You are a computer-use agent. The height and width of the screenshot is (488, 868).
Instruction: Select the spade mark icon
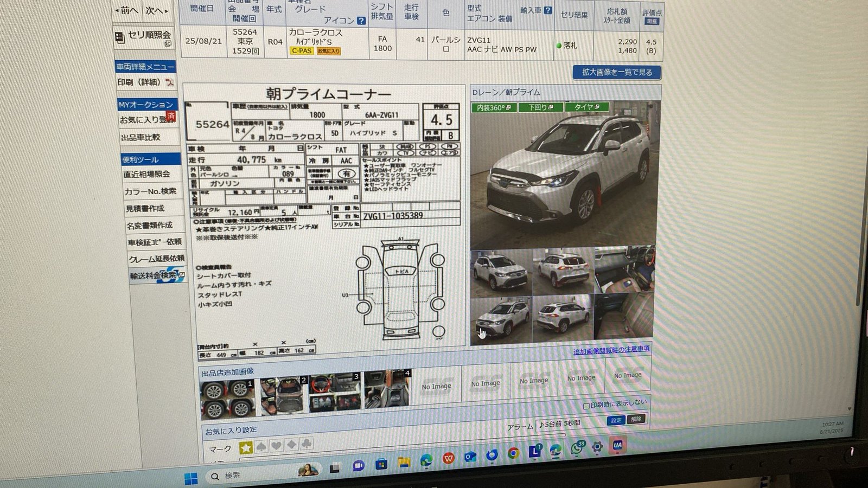(x=261, y=447)
